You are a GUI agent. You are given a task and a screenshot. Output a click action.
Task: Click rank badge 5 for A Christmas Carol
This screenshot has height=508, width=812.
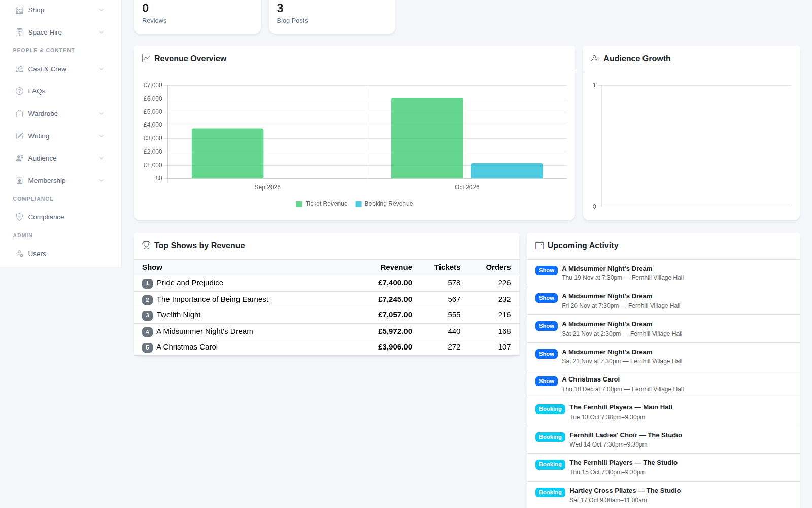147,347
